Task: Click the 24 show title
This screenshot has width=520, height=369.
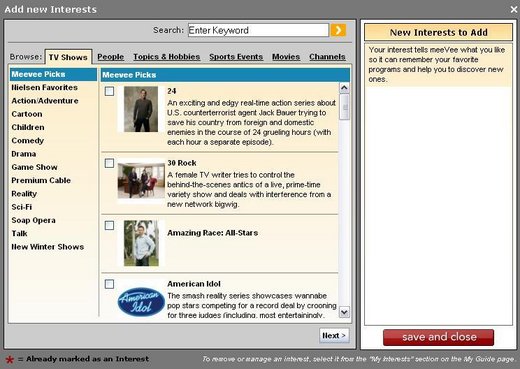Action: 172,91
